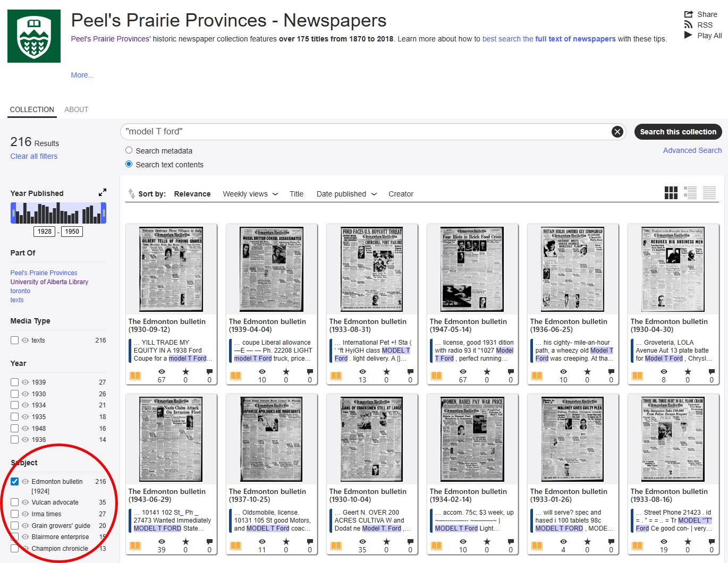The height and width of the screenshot is (563, 728).
Task: Open comments icon on 1933-08-31 card
Action: (410, 372)
